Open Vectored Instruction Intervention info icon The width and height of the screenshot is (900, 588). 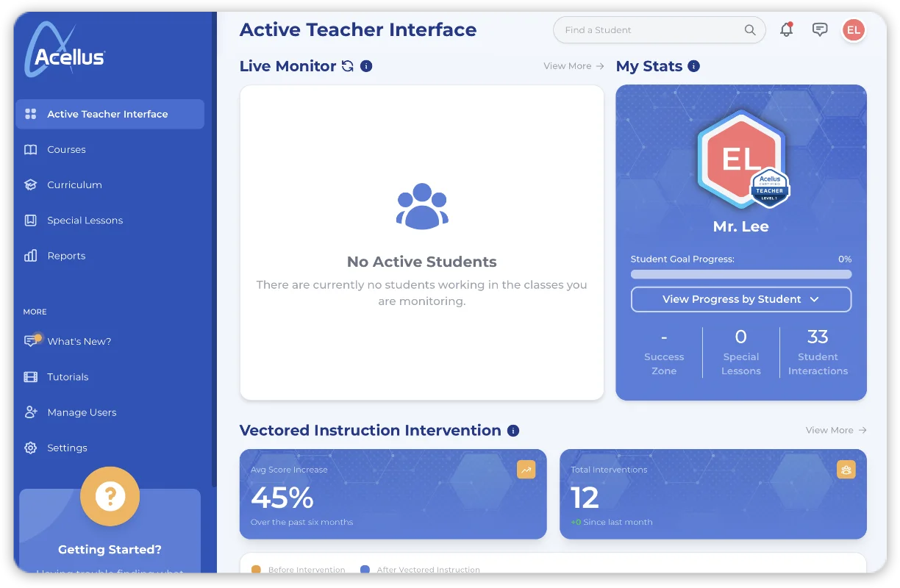(x=513, y=431)
